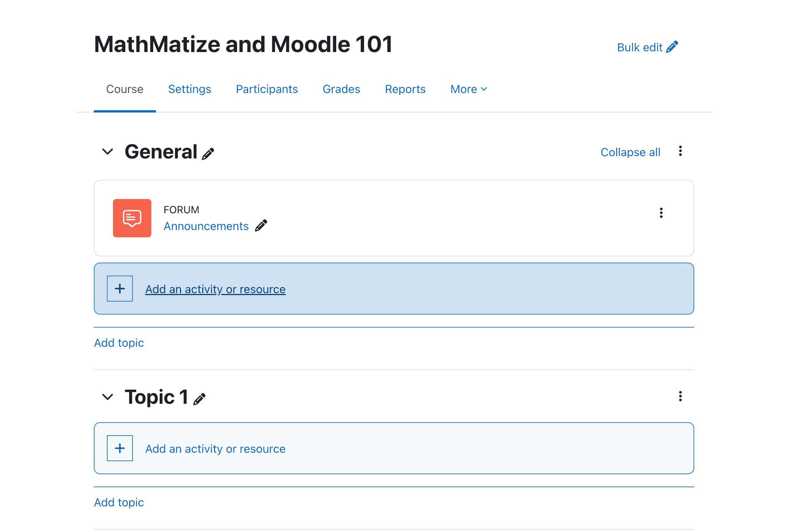The height and width of the screenshot is (532, 785).
Task: Open Topic 1 three-dot actions menu
Action: point(680,396)
